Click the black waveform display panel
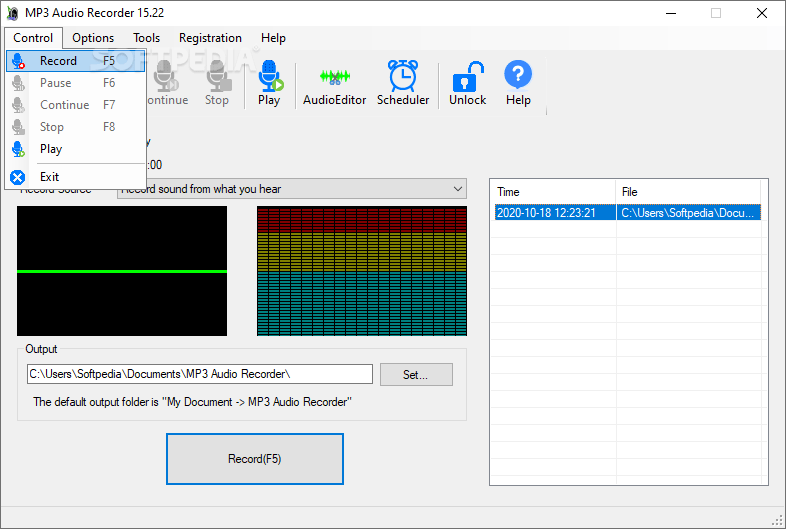This screenshot has height=529, width=786. click(122, 271)
